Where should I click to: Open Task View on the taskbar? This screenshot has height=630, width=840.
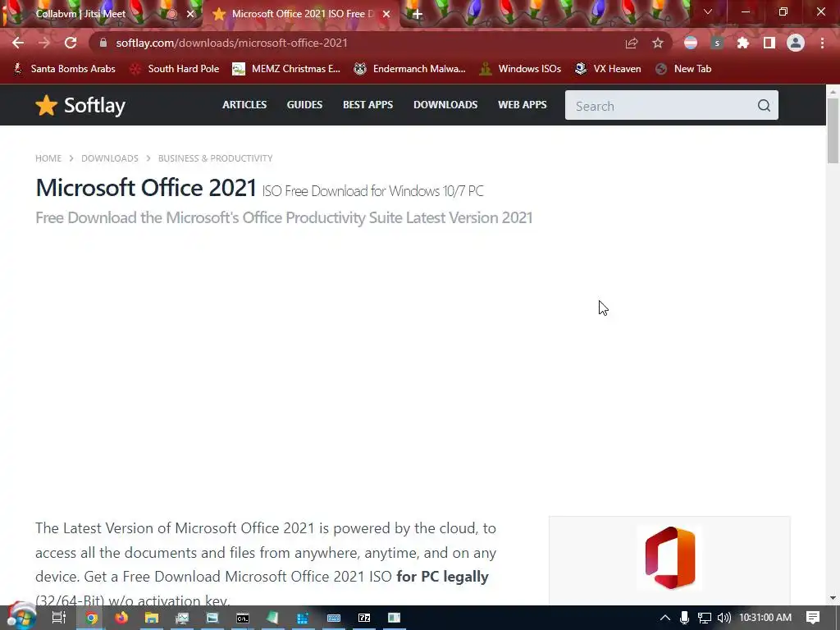(x=58, y=618)
